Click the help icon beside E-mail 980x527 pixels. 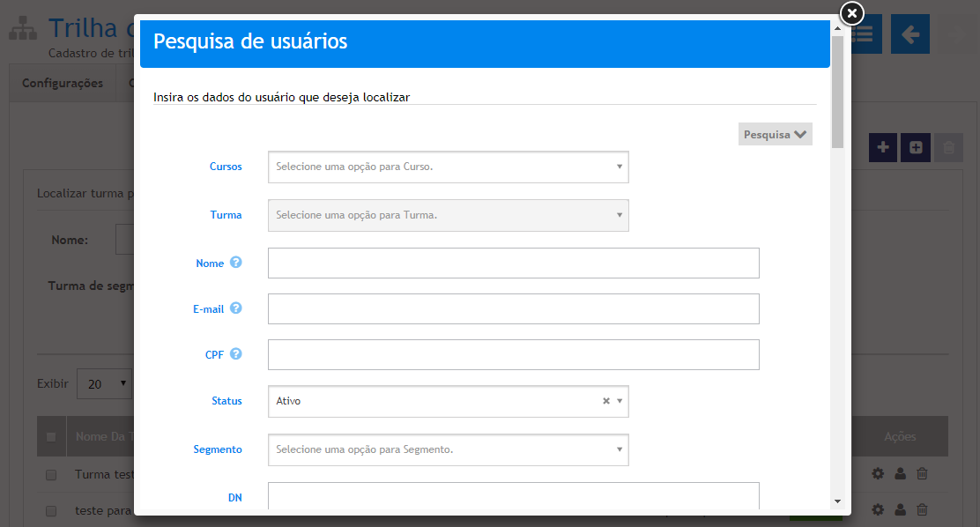coord(235,308)
